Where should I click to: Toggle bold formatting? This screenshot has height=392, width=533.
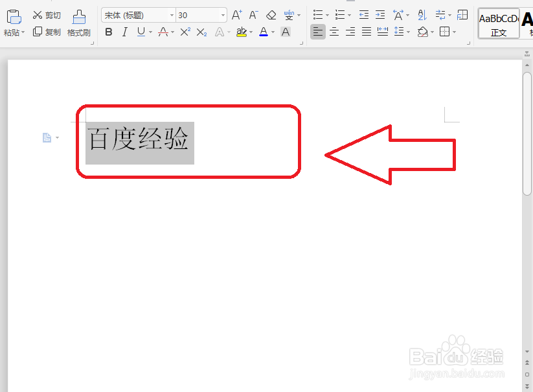[109, 32]
